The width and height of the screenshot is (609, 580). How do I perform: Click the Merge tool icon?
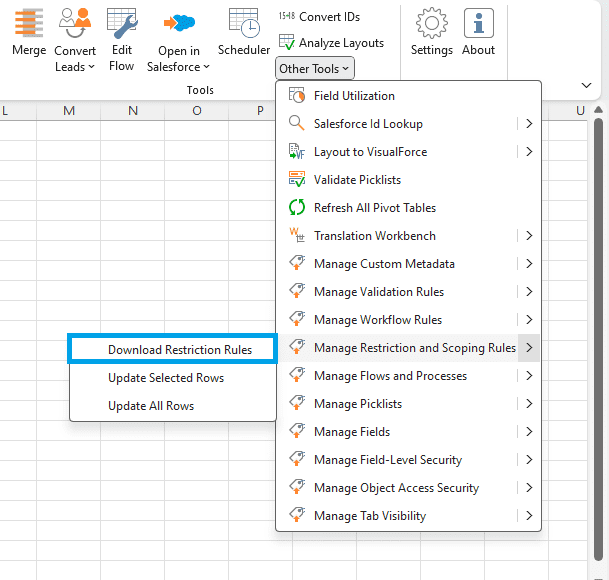point(29,22)
